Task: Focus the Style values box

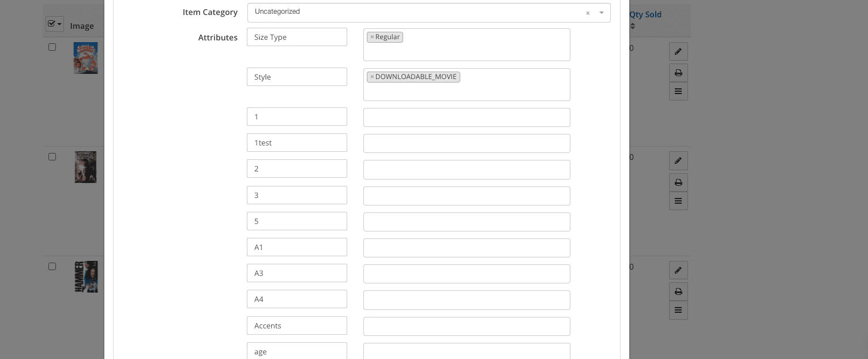Action: click(467, 84)
